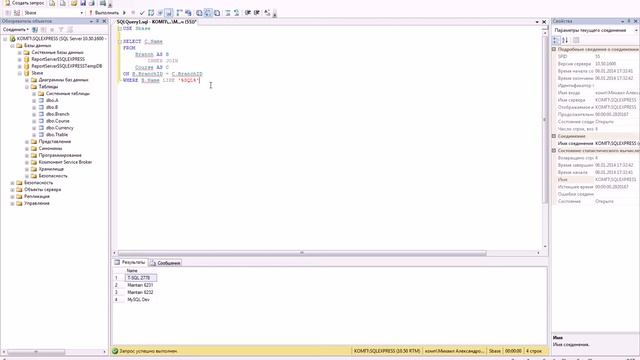This screenshot has height=360, width=640.
Task: Select the Управление folder
Action: tap(37, 203)
